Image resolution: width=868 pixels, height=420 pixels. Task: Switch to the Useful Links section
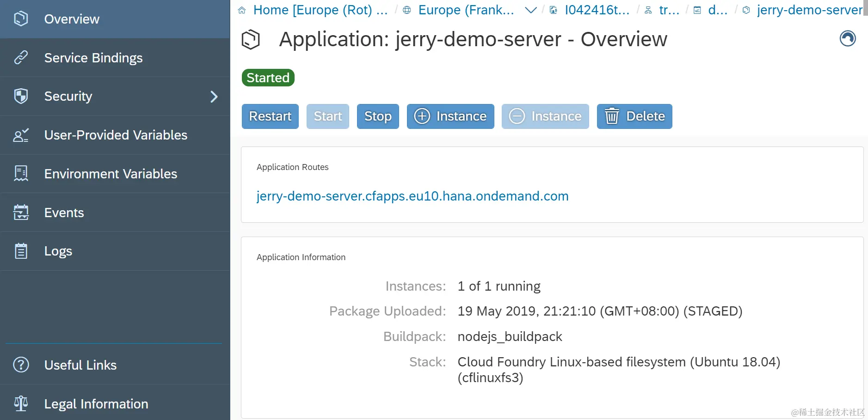pos(80,365)
